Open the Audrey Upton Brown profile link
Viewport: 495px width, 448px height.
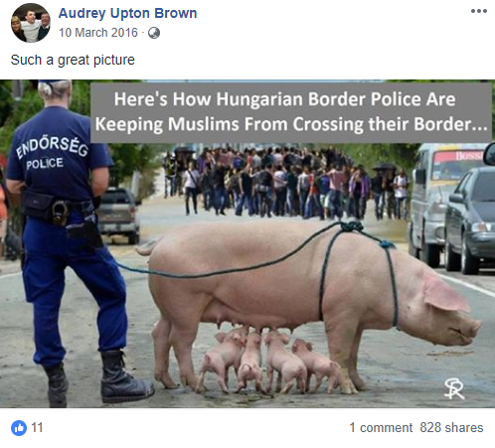tap(127, 13)
